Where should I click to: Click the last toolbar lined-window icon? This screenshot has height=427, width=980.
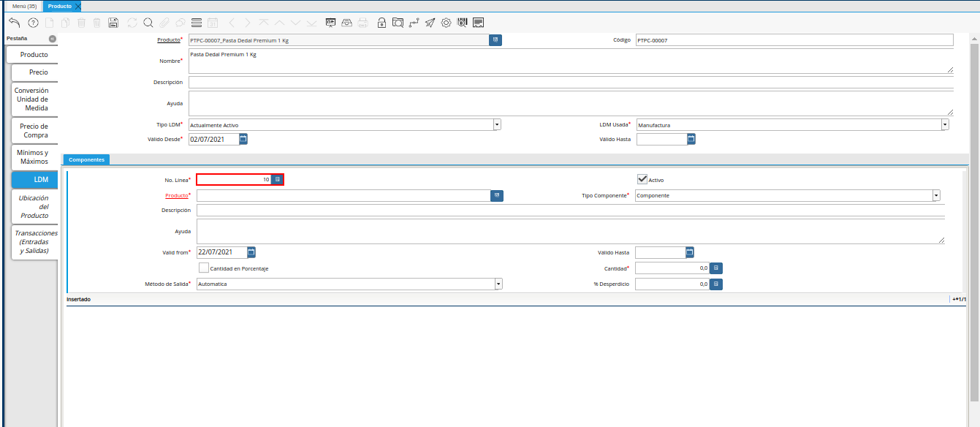coord(478,23)
